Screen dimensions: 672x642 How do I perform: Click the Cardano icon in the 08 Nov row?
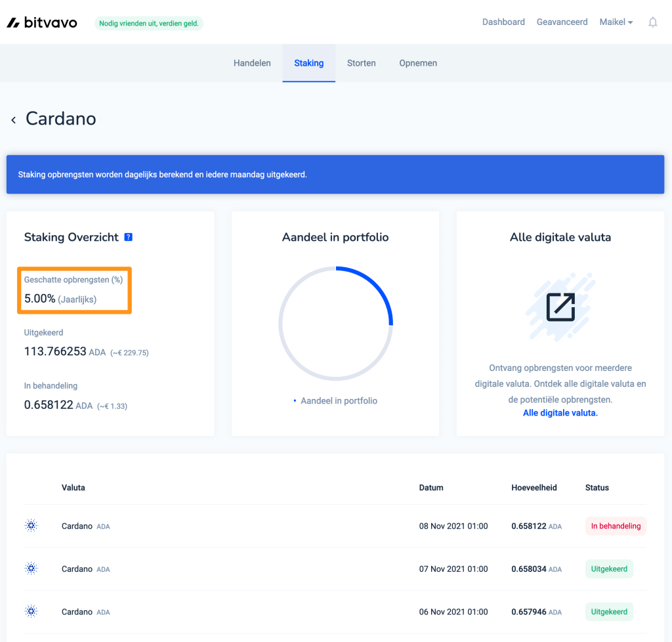click(31, 526)
